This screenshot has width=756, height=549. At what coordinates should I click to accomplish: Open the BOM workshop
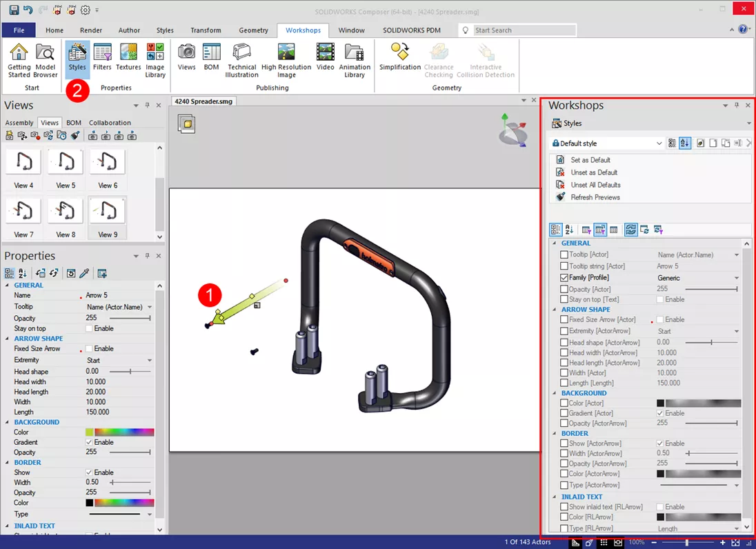tap(211, 57)
